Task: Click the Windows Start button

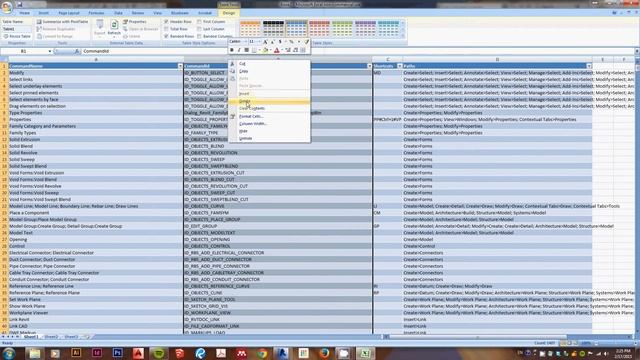Action: pos(8,353)
